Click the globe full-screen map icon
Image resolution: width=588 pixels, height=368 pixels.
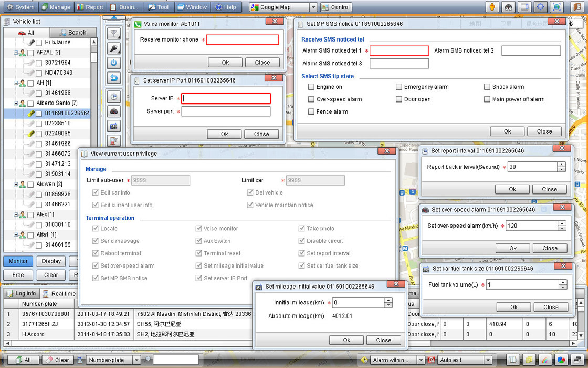click(556, 7)
